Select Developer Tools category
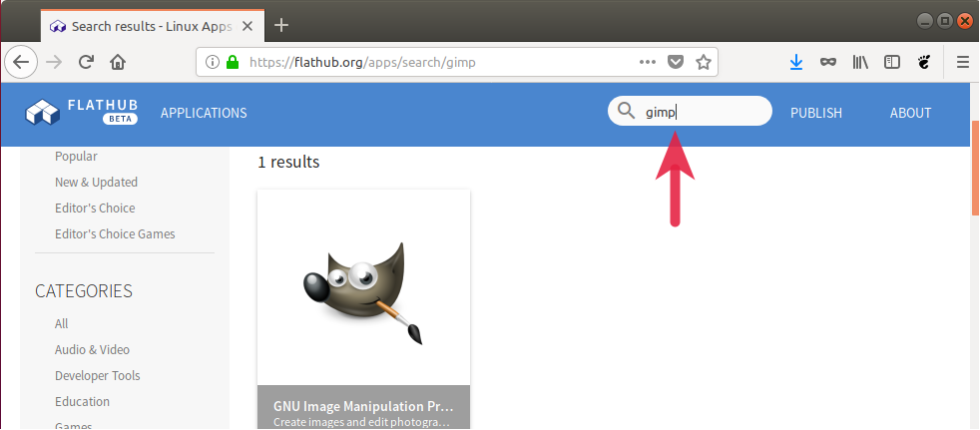This screenshot has height=430, width=980. tap(98, 375)
